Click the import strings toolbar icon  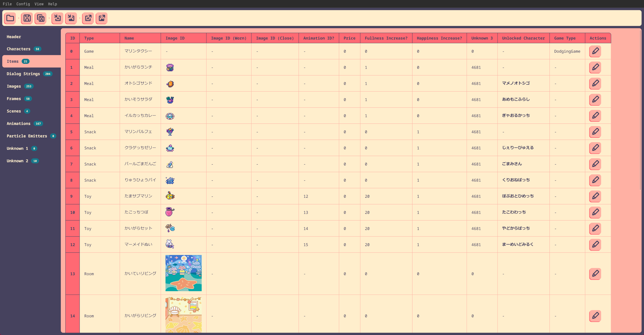click(x=58, y=18)
